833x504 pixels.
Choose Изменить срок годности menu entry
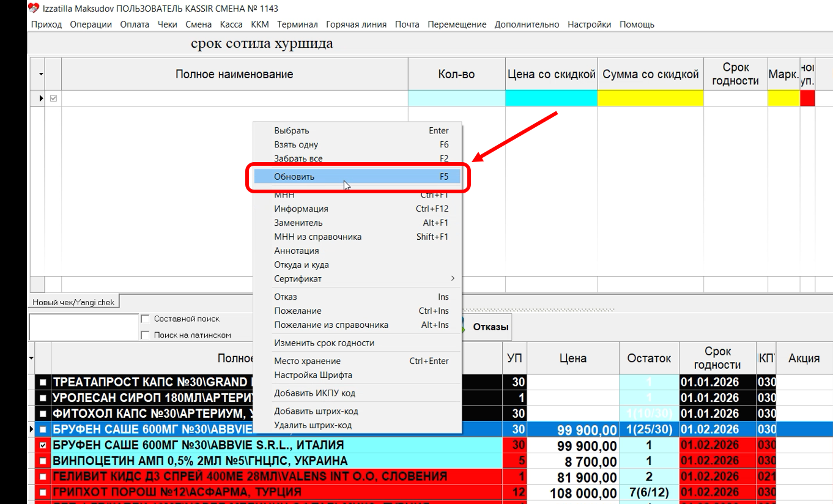(x=357, y=343)
